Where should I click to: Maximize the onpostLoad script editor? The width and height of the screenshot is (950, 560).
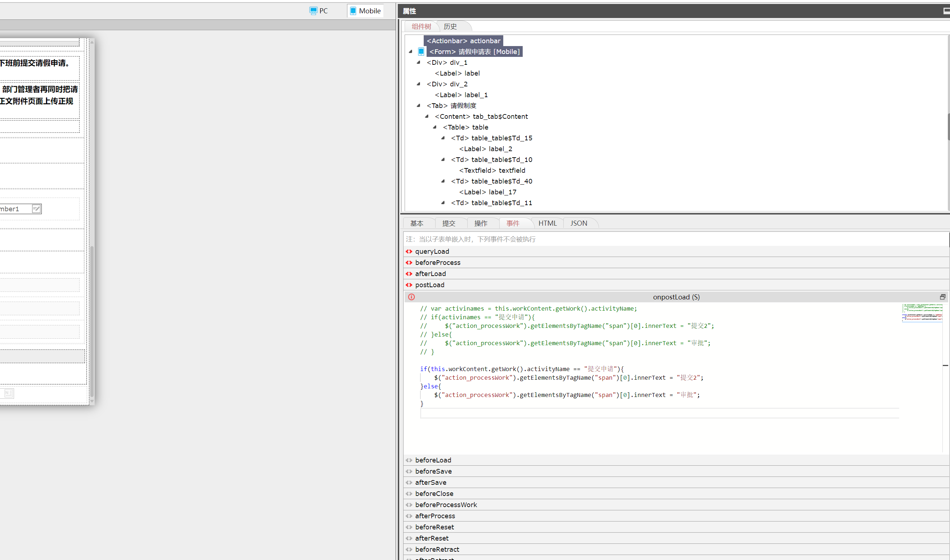click(942, 297)
